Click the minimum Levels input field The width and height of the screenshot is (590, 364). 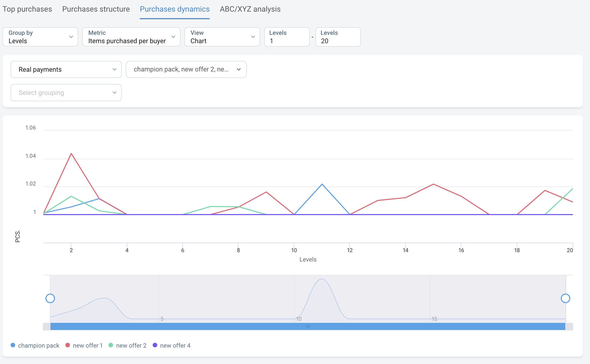pyautogui.click(x=287, y=37)
